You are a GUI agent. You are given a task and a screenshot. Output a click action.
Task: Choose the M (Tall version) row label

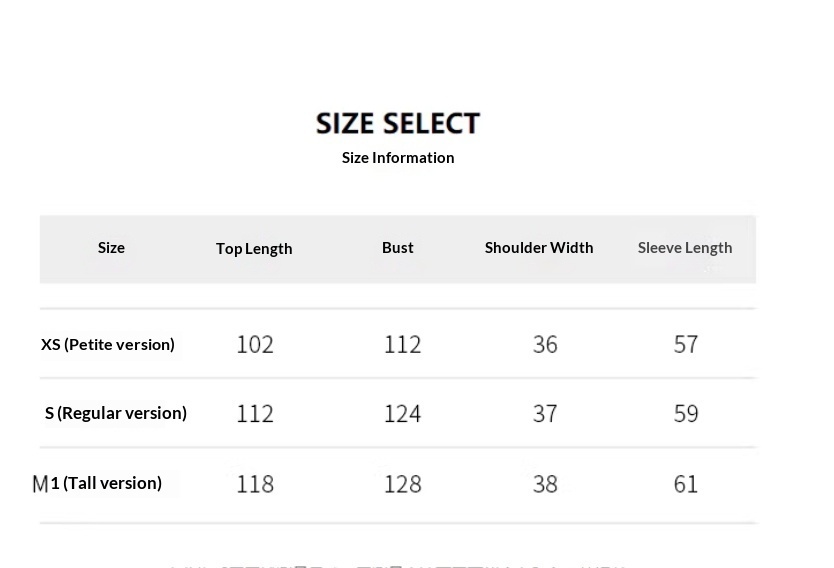tap(98, 483)
